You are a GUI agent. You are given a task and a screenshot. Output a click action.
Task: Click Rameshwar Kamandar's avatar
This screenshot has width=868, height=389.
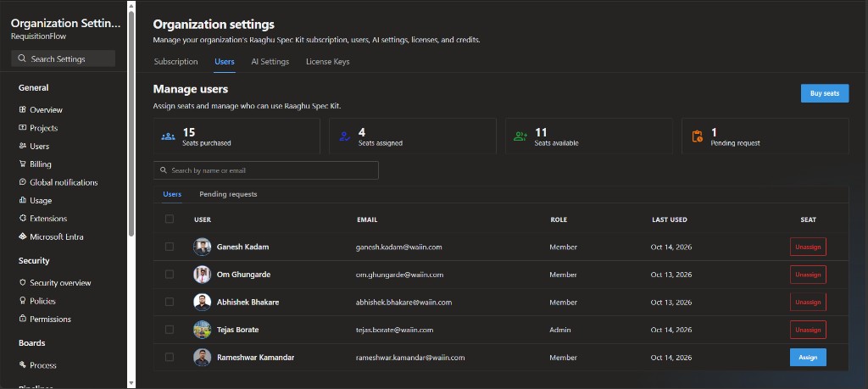202,358
